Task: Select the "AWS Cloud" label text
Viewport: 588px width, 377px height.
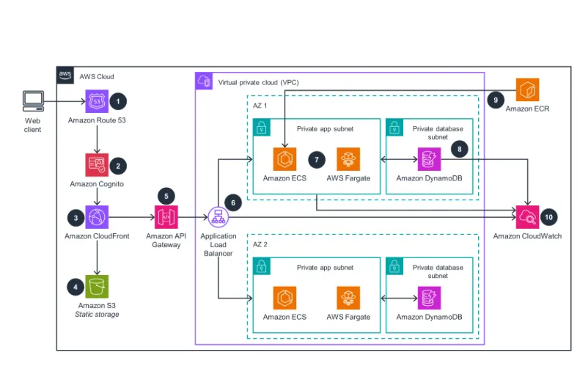Action: 96,76
